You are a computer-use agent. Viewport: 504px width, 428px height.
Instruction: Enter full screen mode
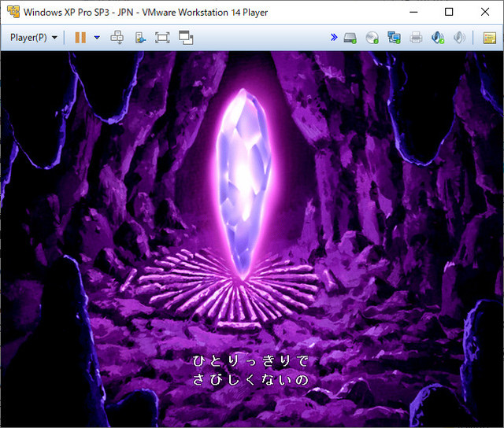pos(162,38)
